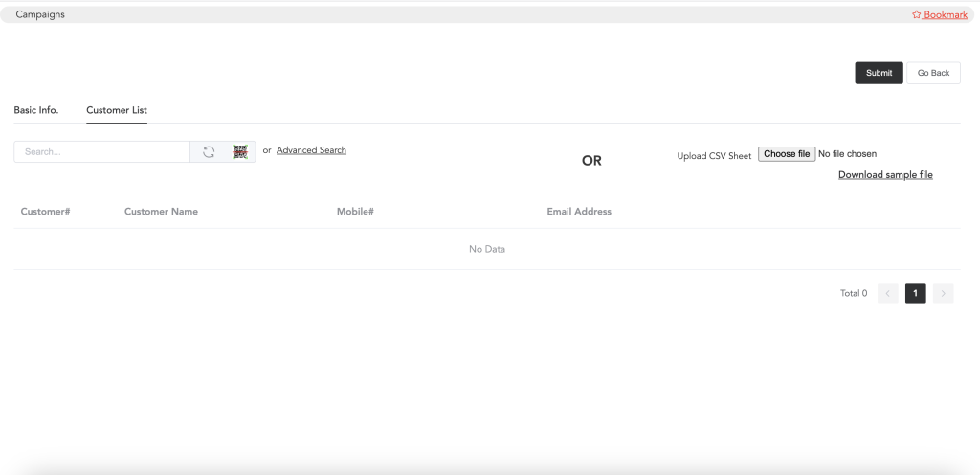Image resolution: width=980 pixels, height=475 pixels.
Task: Open Advanced Search link
Action: coord(311,150)
